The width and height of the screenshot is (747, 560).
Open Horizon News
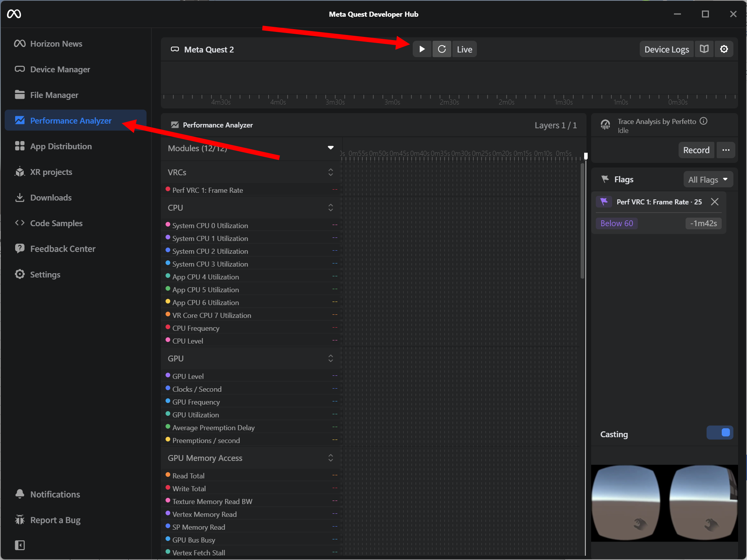76,44
